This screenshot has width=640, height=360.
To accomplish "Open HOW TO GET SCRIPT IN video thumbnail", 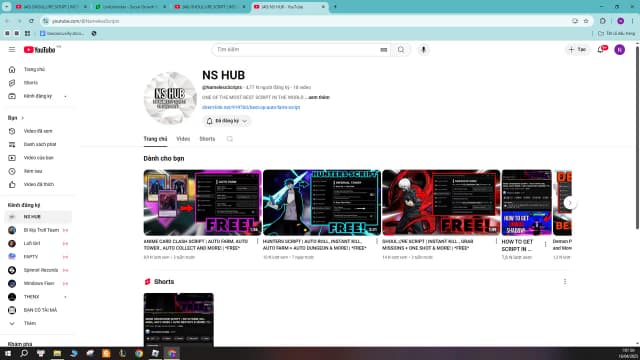I will click(x=527, y=203).
